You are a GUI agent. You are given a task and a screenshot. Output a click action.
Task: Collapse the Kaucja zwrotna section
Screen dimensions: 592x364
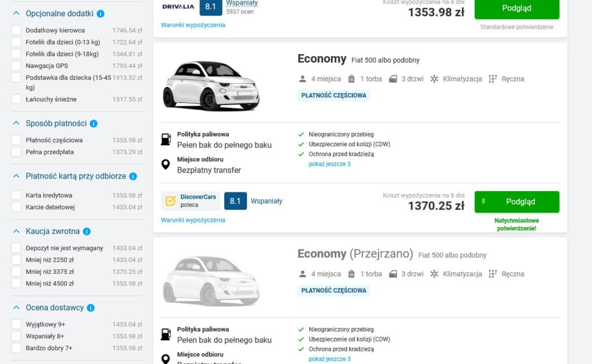point(16,231)
